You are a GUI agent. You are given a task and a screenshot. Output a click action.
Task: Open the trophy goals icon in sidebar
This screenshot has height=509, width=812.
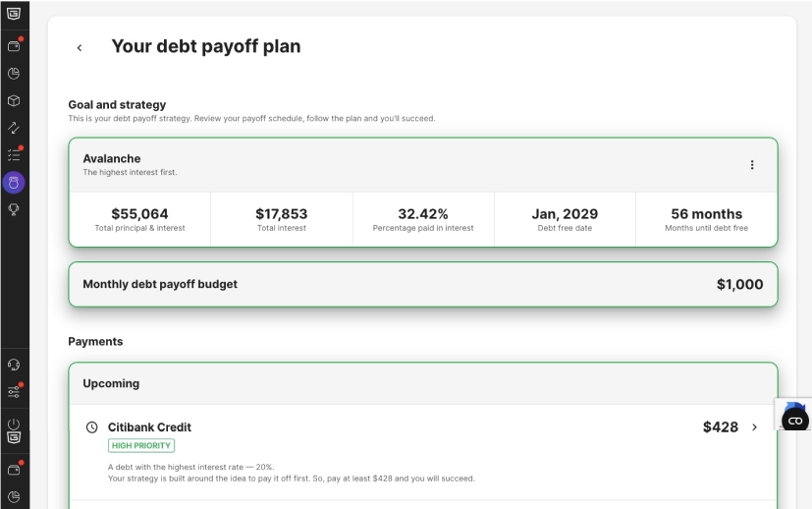[x=14, y=209]
